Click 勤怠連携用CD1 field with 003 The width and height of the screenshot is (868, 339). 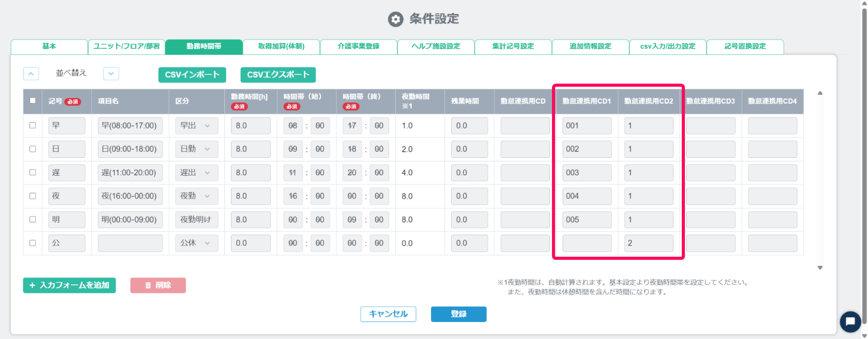click(x=587, y=173)
